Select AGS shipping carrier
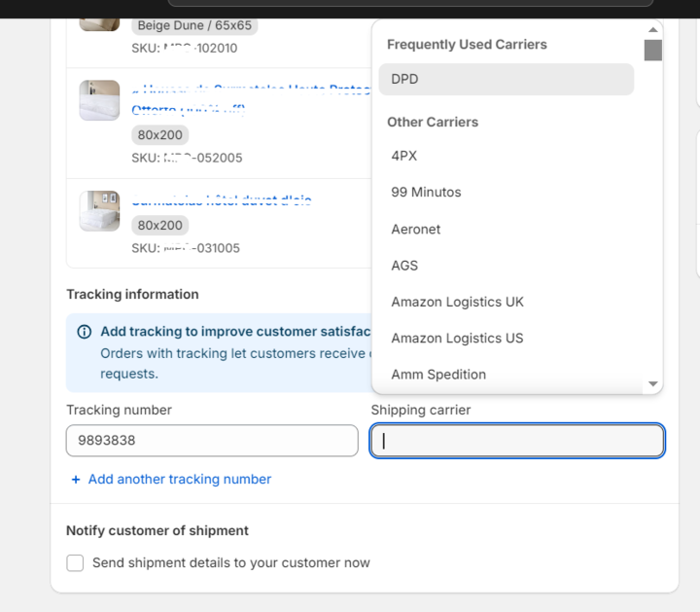The height and width of the screenshot is (612, 700). [x=404, y=266]
